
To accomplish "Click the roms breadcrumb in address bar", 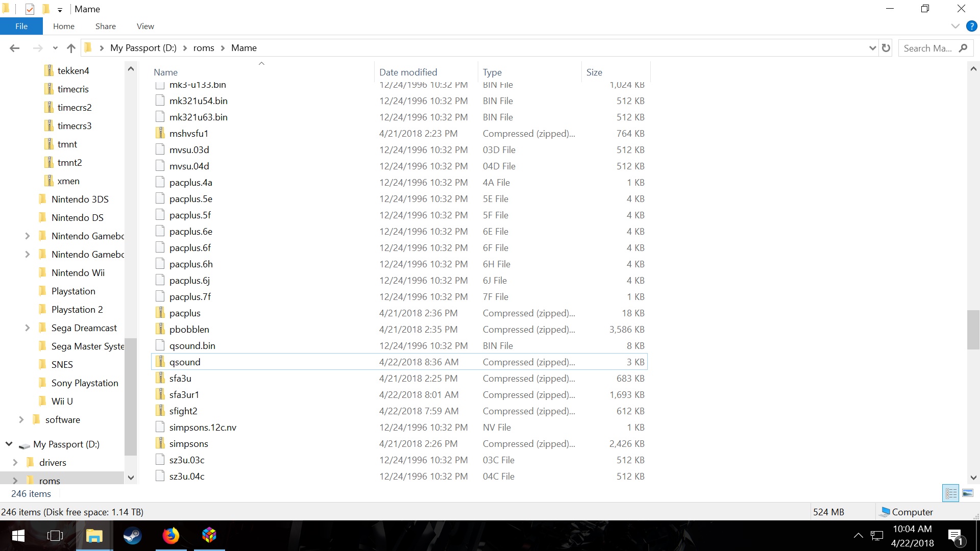I will coord(204,48).
